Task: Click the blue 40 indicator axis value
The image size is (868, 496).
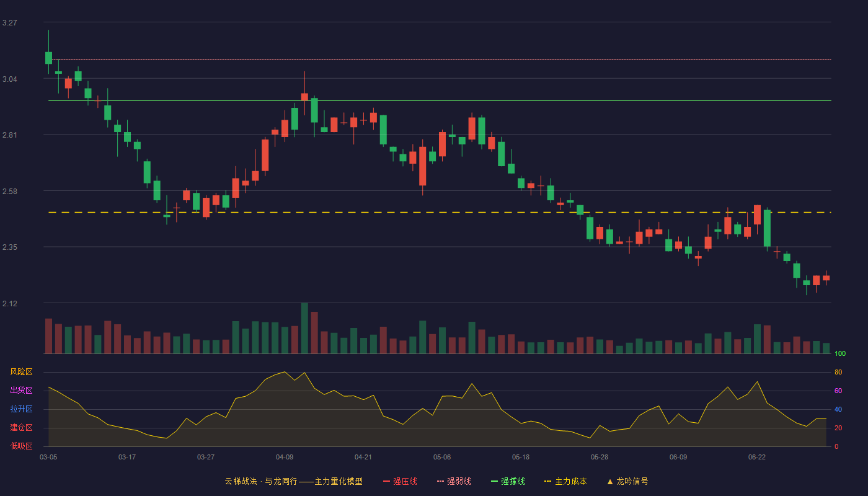Action: [838, 409]
